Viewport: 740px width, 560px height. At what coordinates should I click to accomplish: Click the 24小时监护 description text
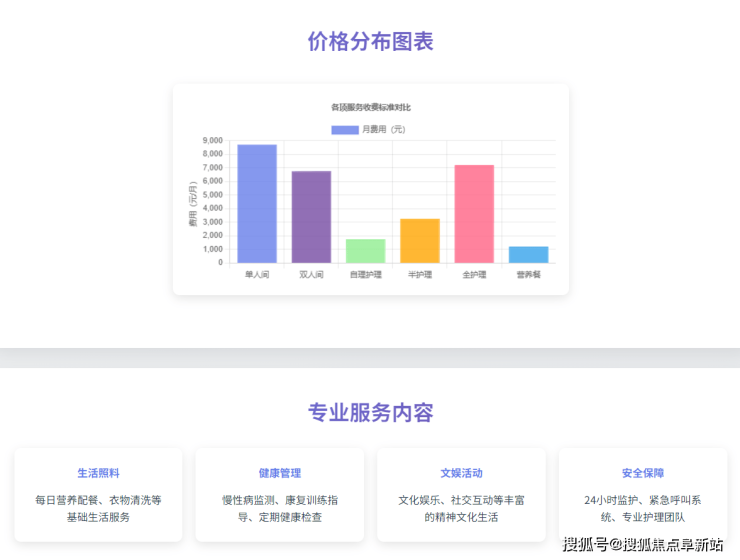(x=643, y=499)
